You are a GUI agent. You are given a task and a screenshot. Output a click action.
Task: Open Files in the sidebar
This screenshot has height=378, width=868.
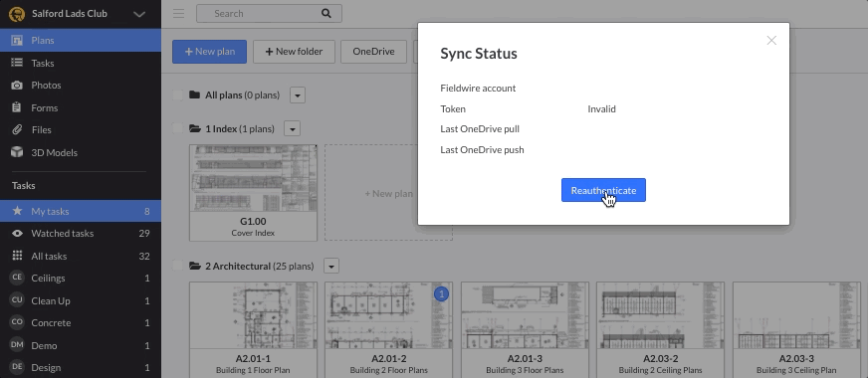point(81,130)
